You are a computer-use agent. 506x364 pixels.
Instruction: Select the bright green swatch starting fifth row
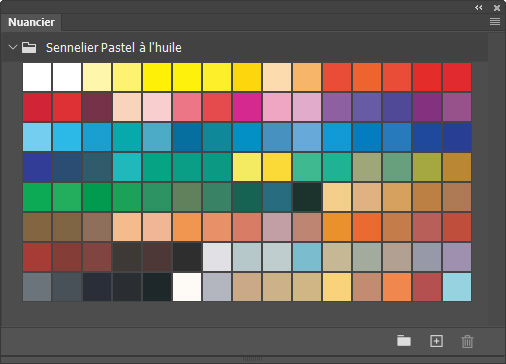pos(37,197)
